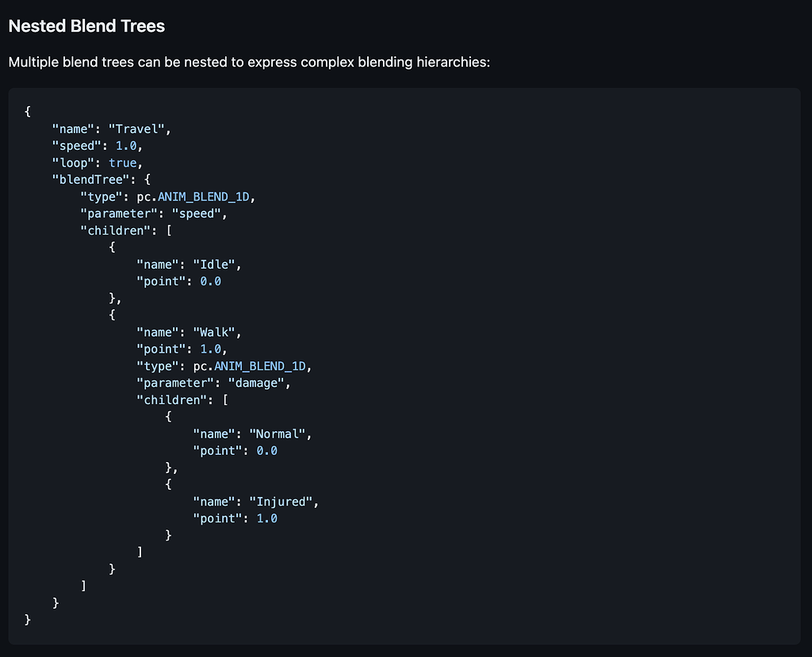Click the "Travel" name value

(140, 128)
